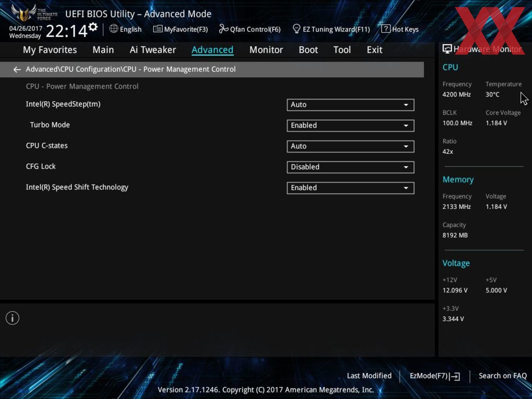Click the 4200 MHz CPU frequency value

tap(457, 95)
